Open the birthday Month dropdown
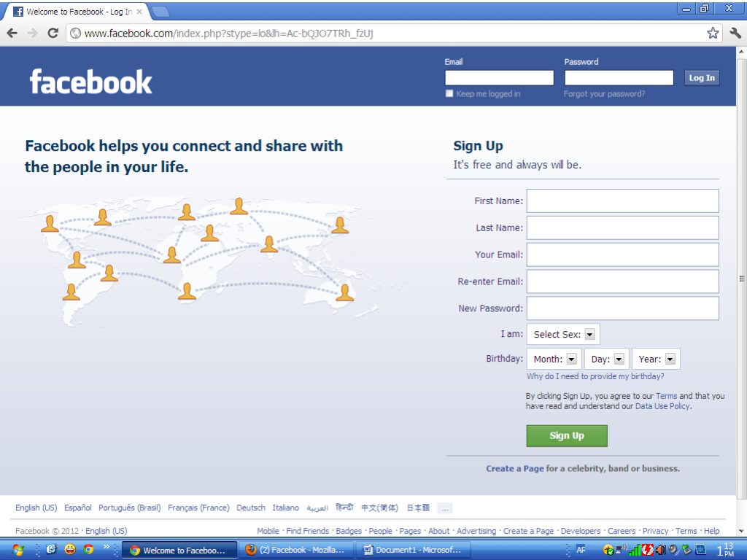The height and width of the screenshot is (560, 747). 554,359
